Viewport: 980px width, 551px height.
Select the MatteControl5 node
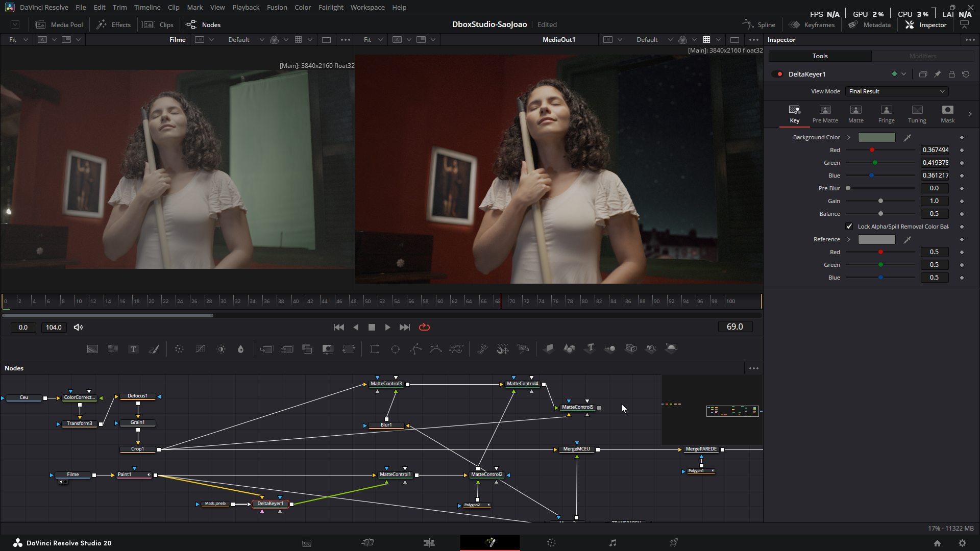(578, 408)
